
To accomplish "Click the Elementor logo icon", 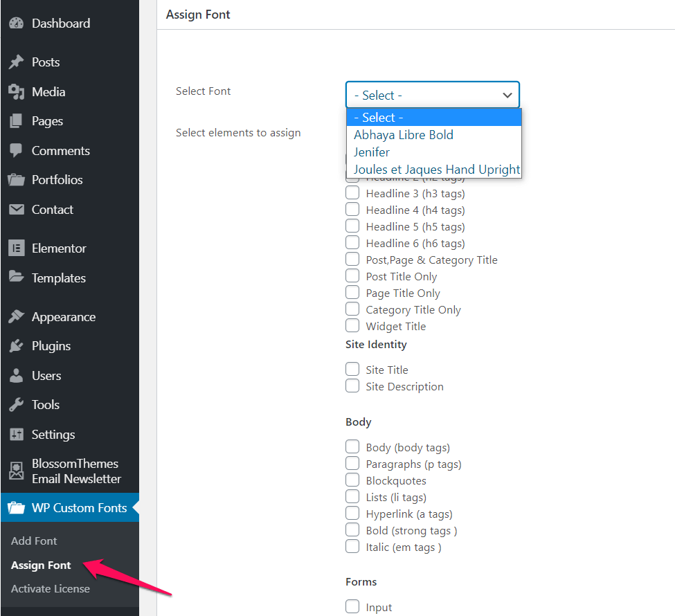I will click(16, 248).
